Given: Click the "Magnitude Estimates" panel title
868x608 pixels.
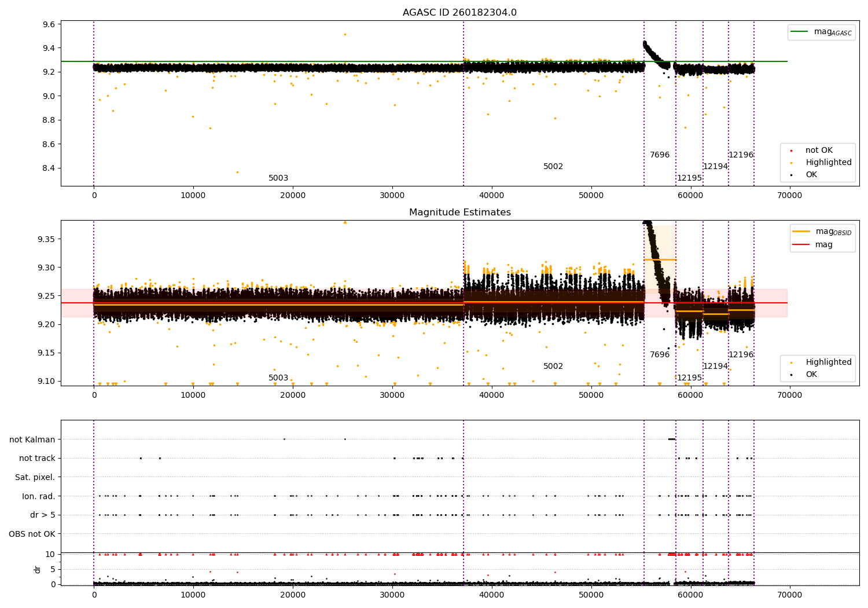Looking at the screenshot, I should (459, 213).
